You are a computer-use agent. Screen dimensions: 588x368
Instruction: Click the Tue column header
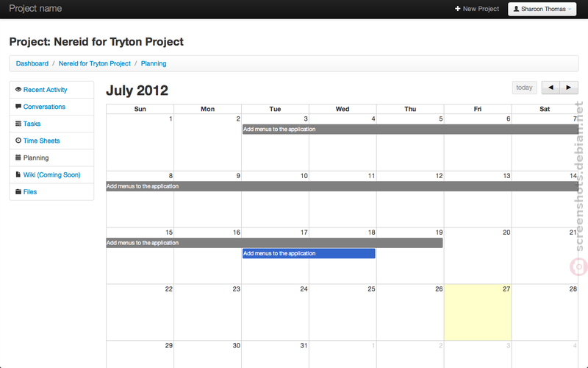click(x=275, y=109)
